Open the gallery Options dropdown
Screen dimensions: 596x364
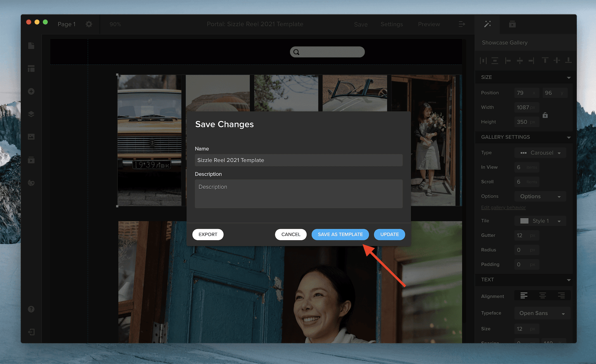540,196
